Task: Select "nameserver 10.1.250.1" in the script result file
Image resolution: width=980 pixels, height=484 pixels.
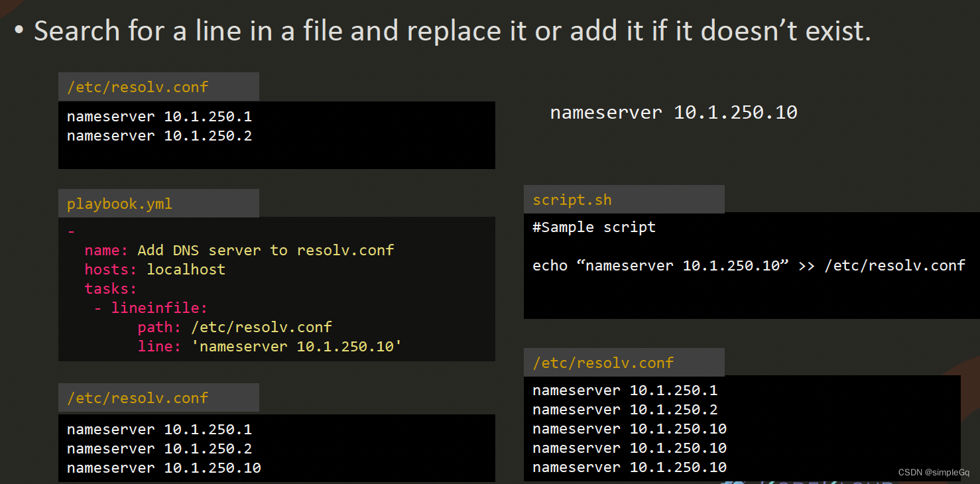Action: tap(625, 391)
